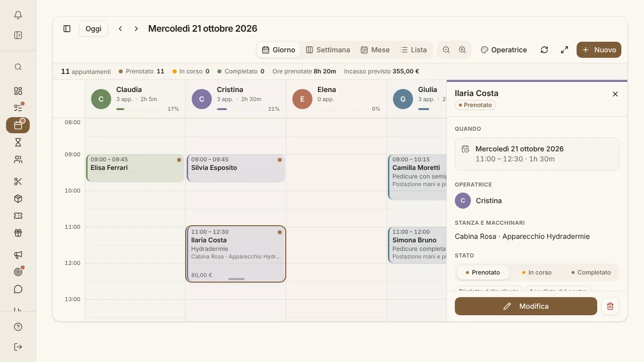Screen dimensions: 644x362
Task: Click the resize handle on Ilaria Costa appointment
Action: [x=236, y=279]
